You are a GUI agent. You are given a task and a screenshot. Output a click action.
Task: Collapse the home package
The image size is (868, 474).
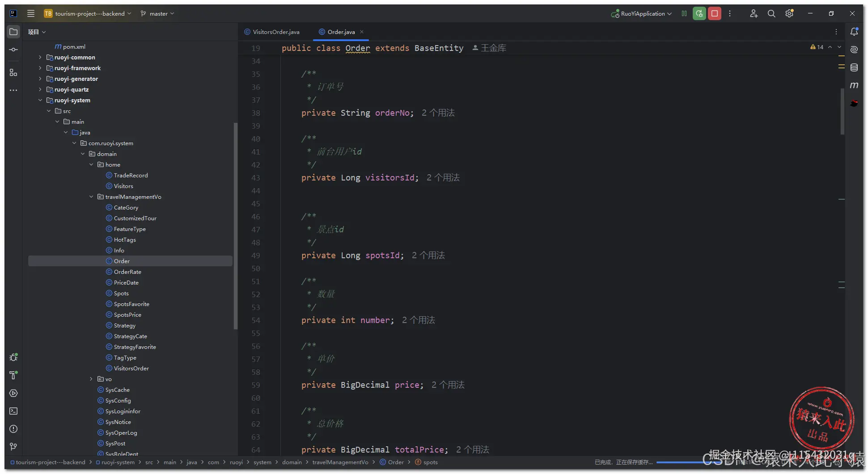click(x=91, y=164)
